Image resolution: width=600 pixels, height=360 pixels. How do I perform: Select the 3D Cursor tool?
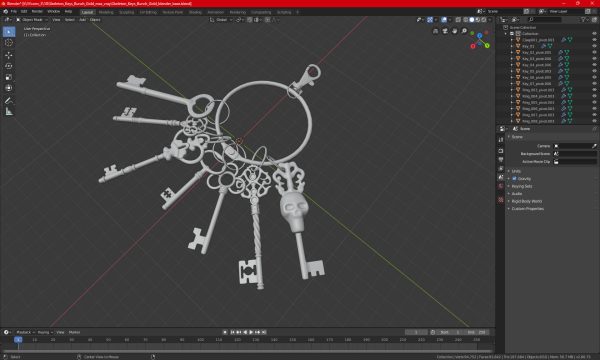pyautogui.click(x=9, y=43)
